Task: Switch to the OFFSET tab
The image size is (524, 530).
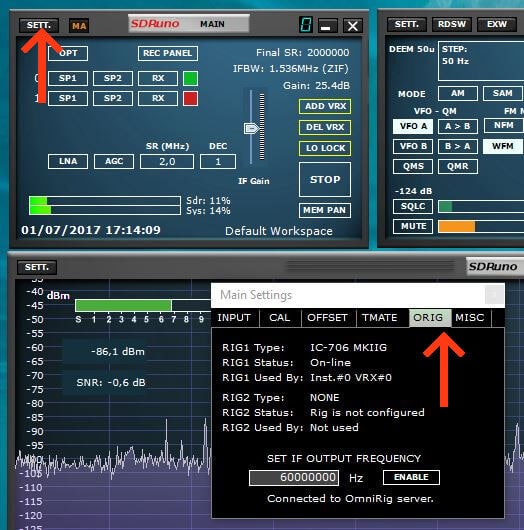Action: tap(328, 318)
